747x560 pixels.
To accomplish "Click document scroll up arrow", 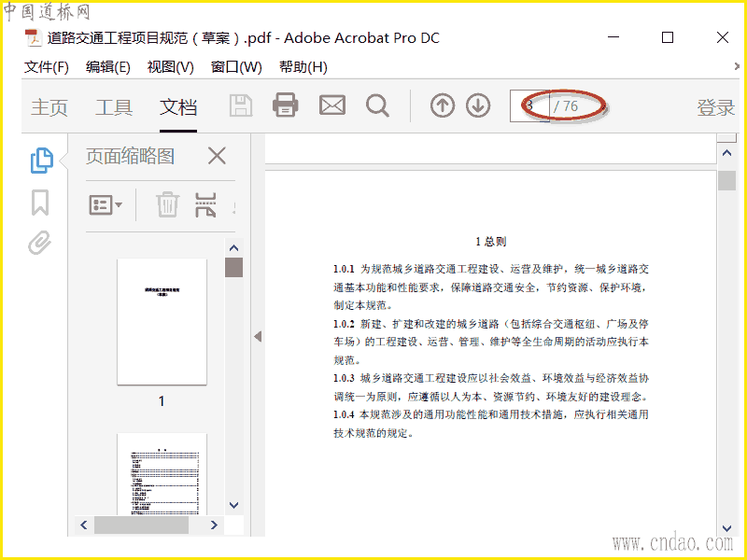I will 726,153.
